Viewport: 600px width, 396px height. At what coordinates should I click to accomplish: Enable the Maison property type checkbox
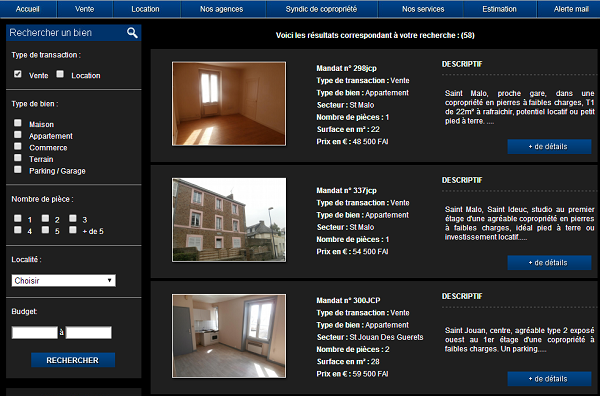point(18,123)
